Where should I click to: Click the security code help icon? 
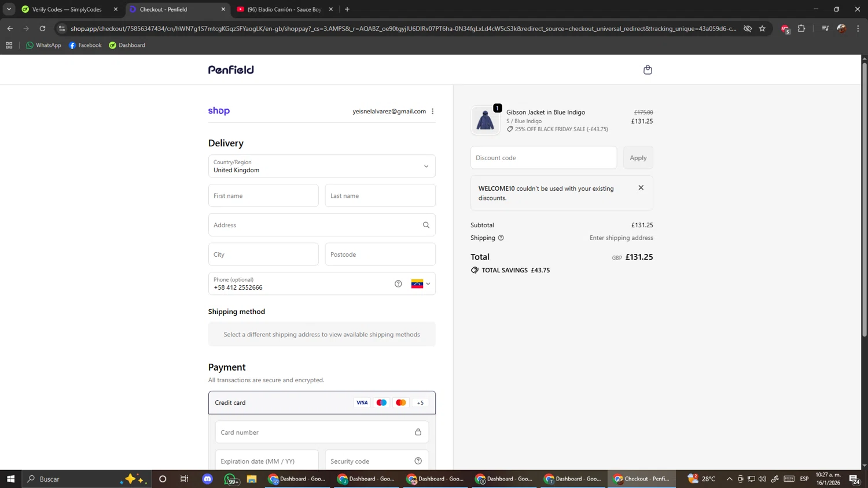pos(418,461)
